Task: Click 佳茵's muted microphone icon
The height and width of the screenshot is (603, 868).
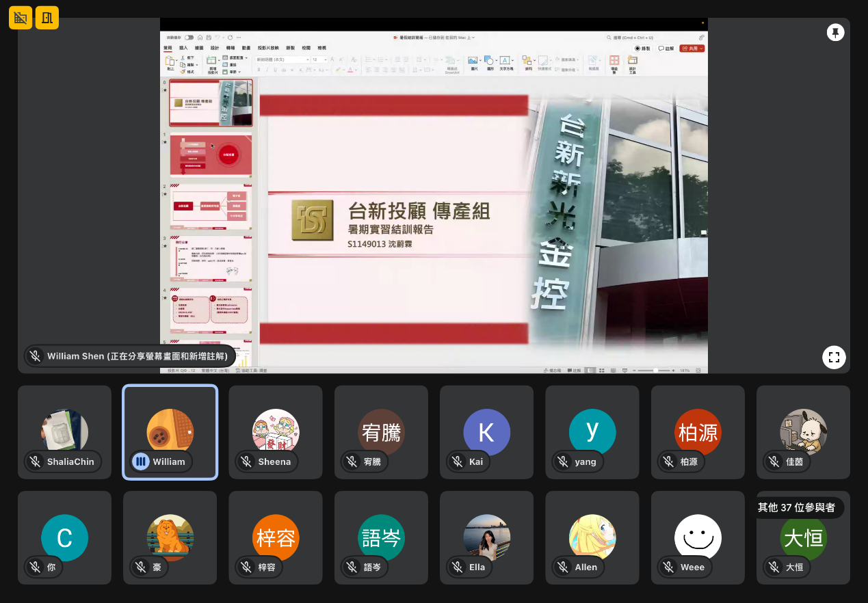Action: tap(774, 461)
